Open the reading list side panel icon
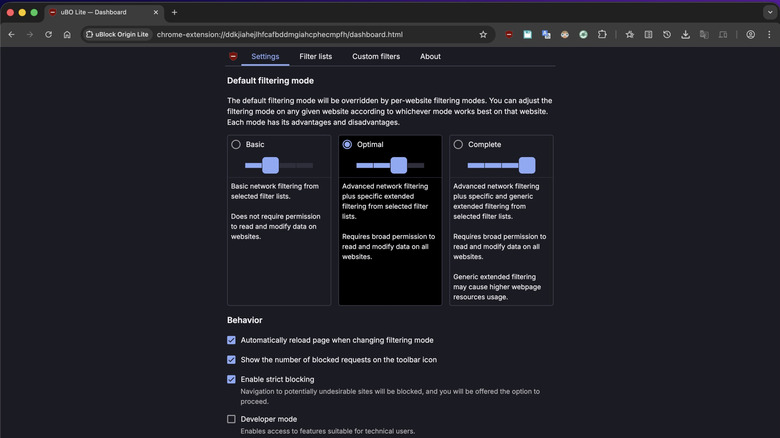Viewport: 780px width, 438px height. (x=648, y=34)
